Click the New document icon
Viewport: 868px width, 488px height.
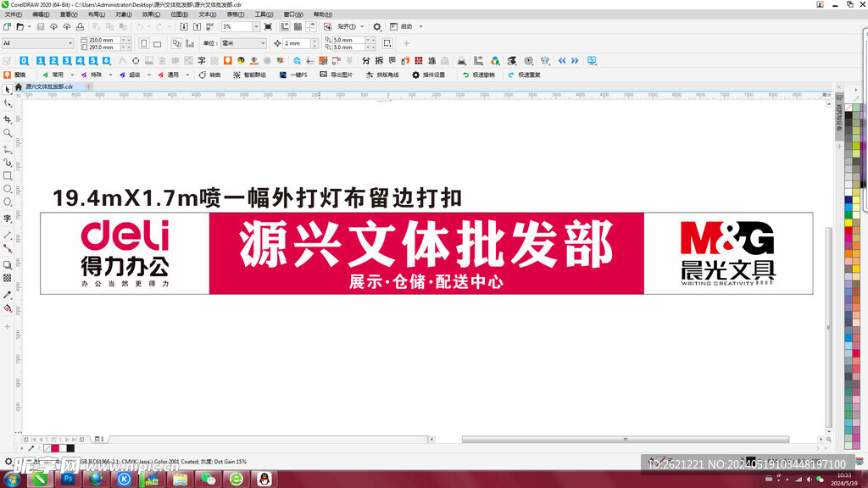point(7,26)
